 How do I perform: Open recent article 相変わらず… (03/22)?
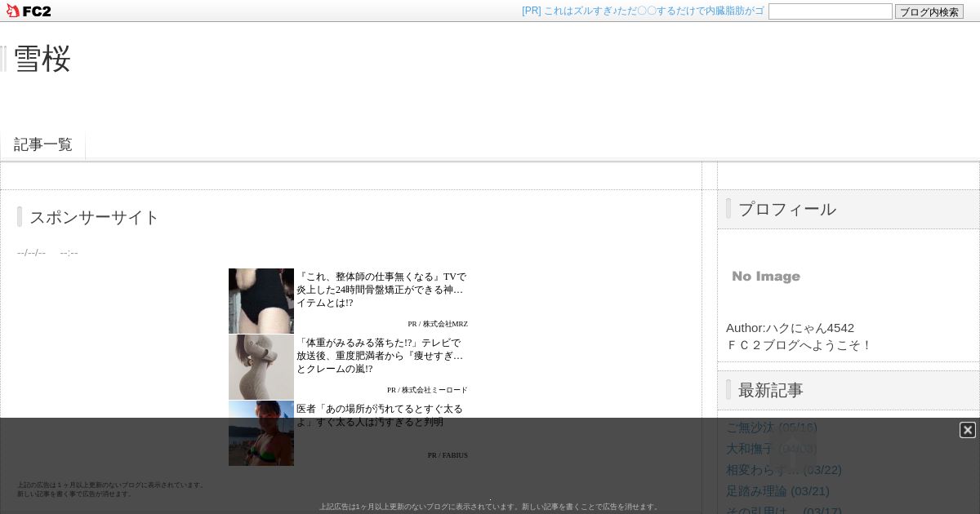click(784, 470)
